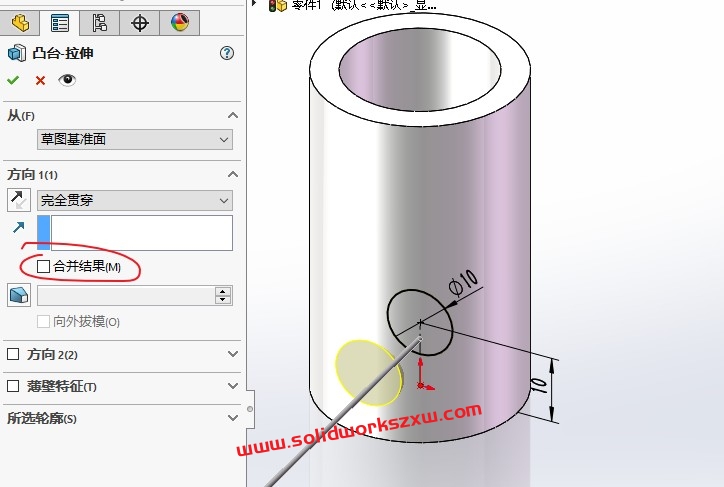This screenshot has height=487, width=724.
Task: Toggle the draft on/off button
Action: (x=19, y=295)
